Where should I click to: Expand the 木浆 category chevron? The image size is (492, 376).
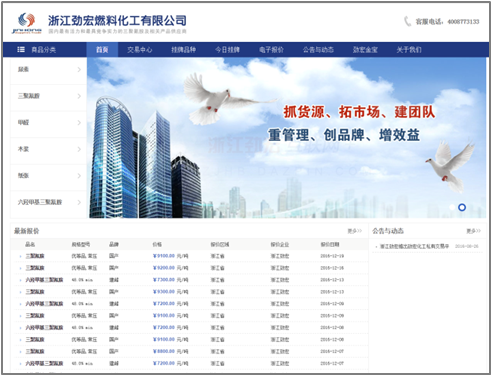79,149
